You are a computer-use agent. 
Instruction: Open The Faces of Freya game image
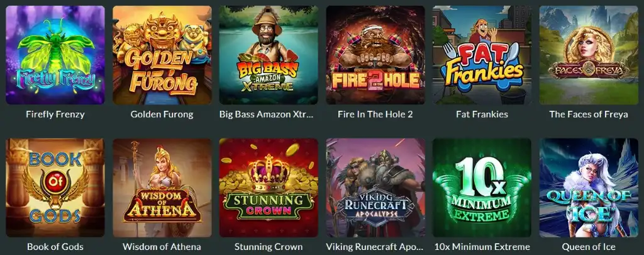589,55
